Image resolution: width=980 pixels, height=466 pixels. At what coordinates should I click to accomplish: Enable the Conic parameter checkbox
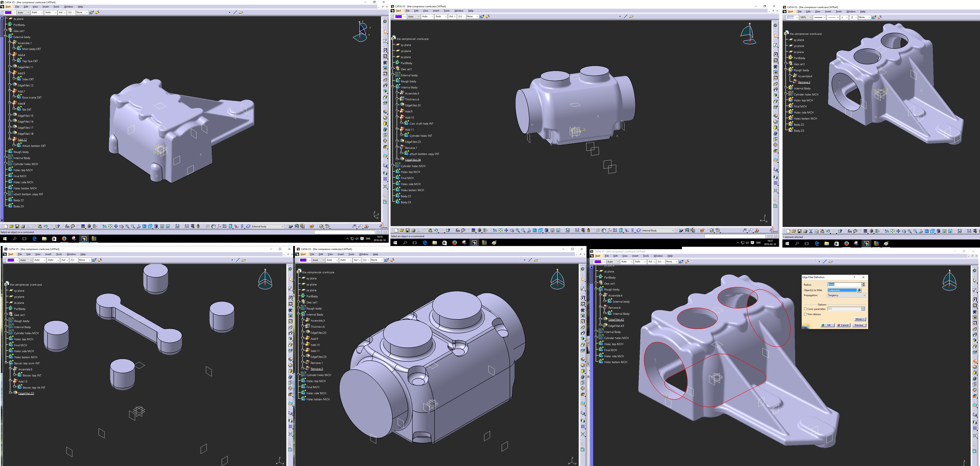(x=805, y=309)
